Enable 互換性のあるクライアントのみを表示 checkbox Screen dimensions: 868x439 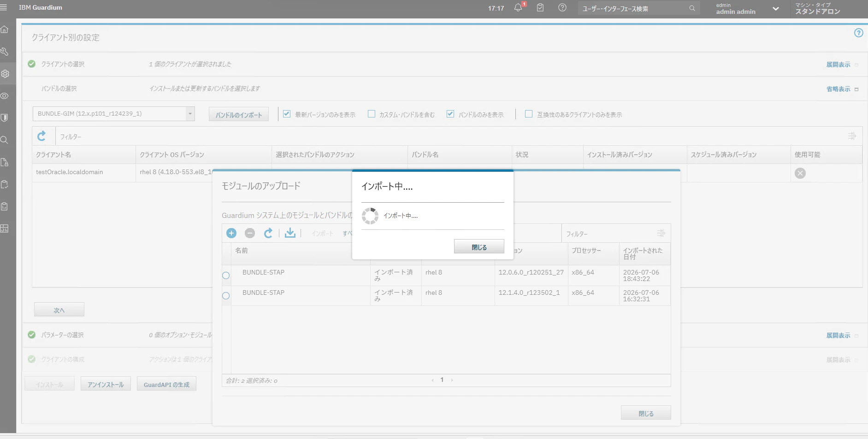[529, 114]
